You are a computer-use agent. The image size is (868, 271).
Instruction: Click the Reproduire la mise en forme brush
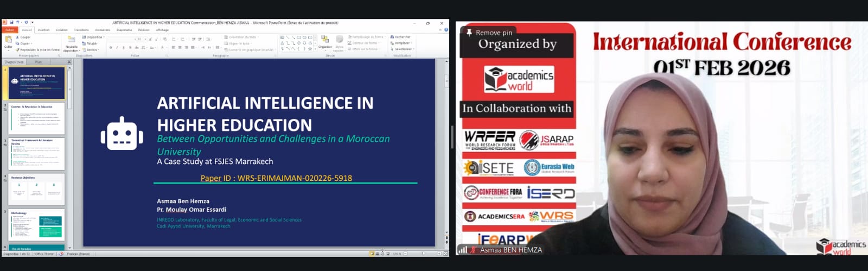[x=18, y=49]
